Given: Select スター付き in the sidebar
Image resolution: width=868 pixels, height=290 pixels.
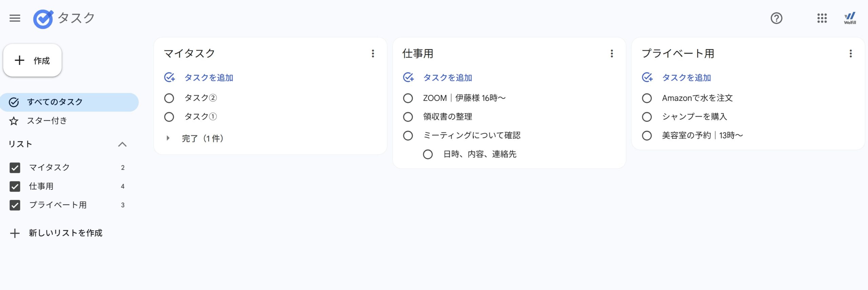Looking at the screenshot, I should [47, 121].
